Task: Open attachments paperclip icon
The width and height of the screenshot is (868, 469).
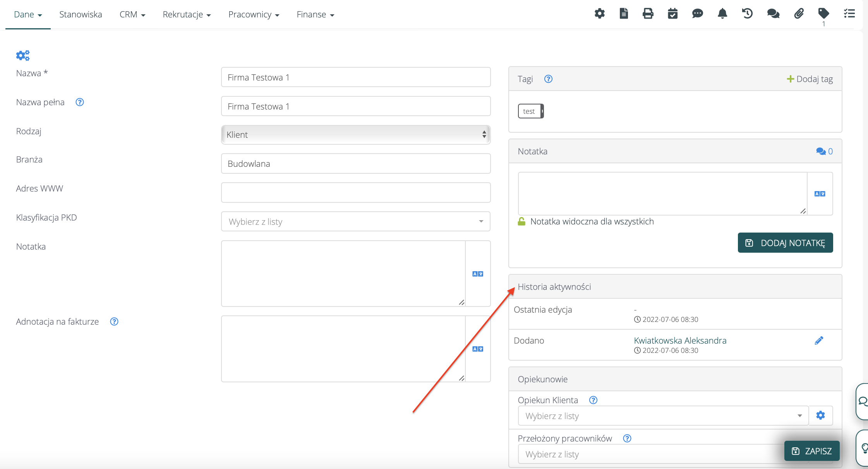Action: 799,14
